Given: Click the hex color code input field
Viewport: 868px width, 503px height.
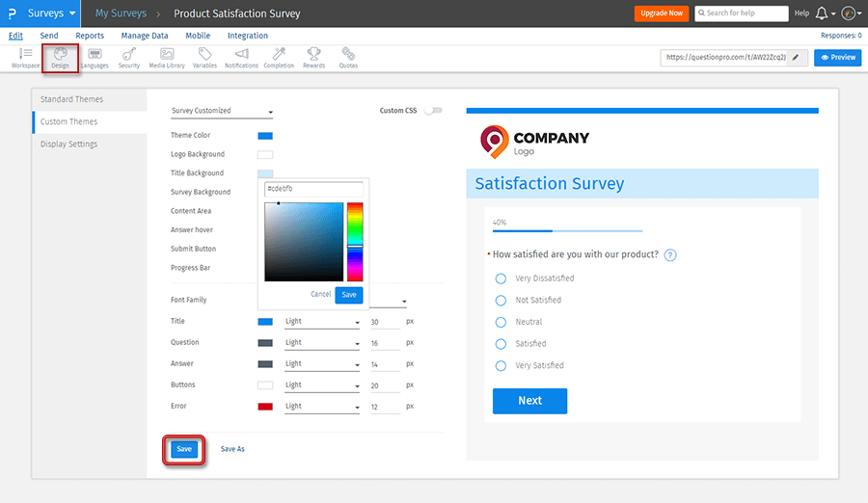Looking at the screenshot, I should (x=313, y=189).
